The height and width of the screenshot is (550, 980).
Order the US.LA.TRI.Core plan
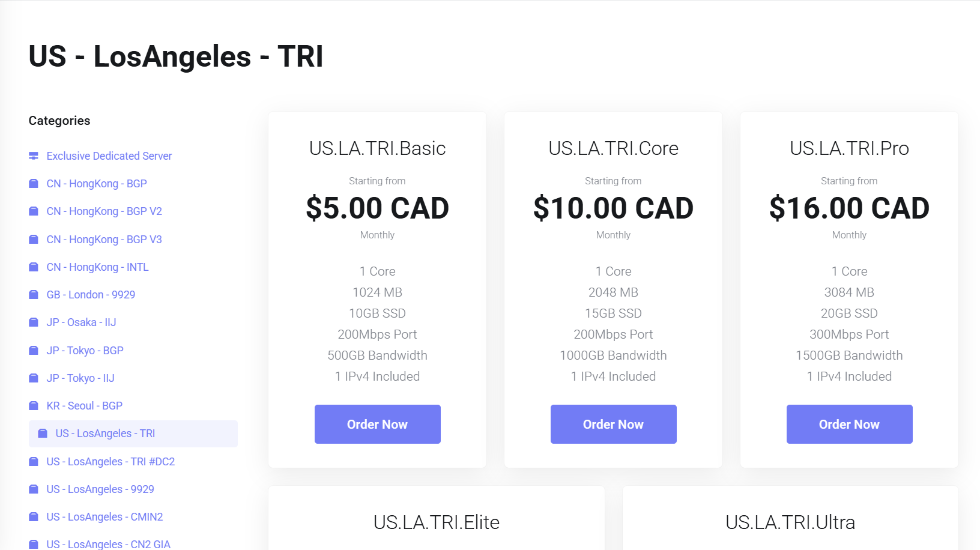point(613,424)
